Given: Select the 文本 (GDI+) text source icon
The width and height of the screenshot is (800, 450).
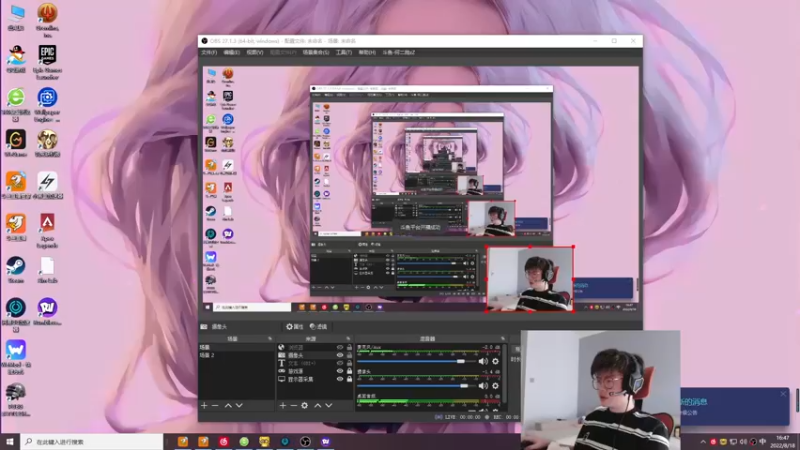Looking at the screenshot, I should point(281,363).
